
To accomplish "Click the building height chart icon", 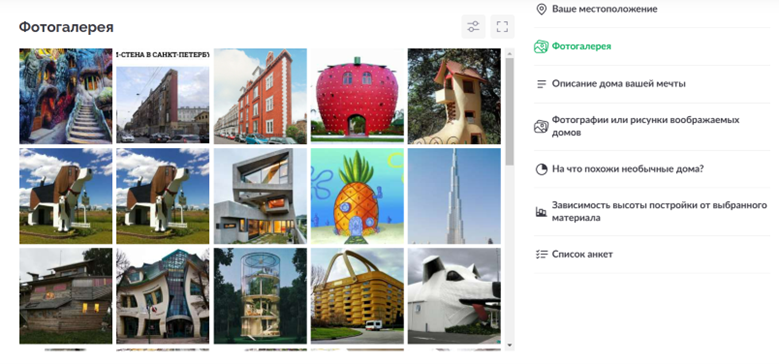I will pyautogui.click(x=541, y=212).
